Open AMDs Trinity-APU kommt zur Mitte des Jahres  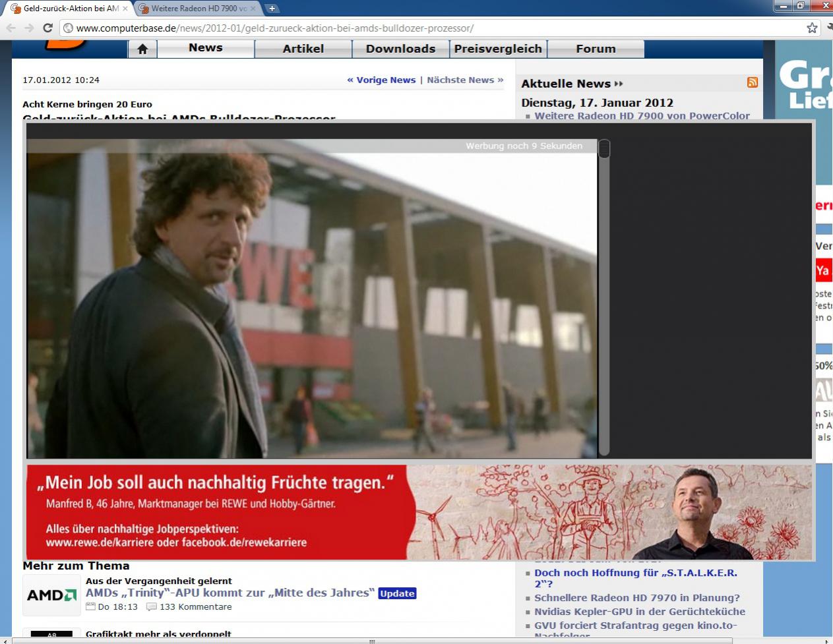pyautogui.click(x=230, y=593)
